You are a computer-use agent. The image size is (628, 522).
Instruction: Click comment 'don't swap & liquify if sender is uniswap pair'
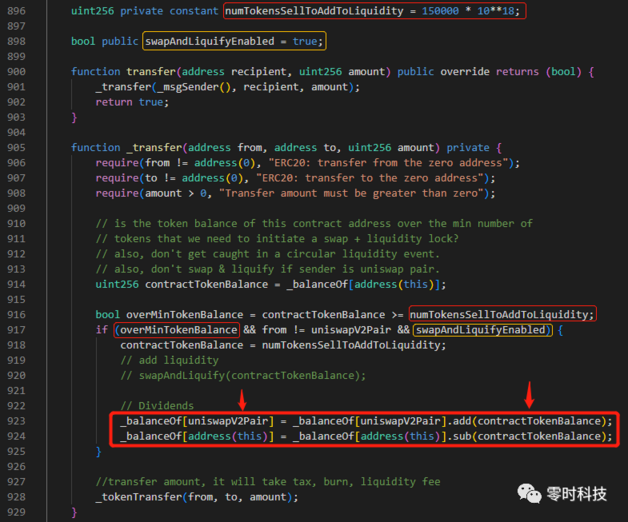294,269
